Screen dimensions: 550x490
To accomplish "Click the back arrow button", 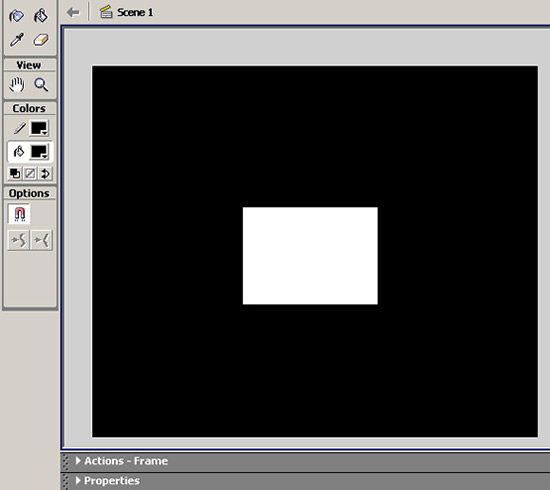I will [x=73, y=12].
